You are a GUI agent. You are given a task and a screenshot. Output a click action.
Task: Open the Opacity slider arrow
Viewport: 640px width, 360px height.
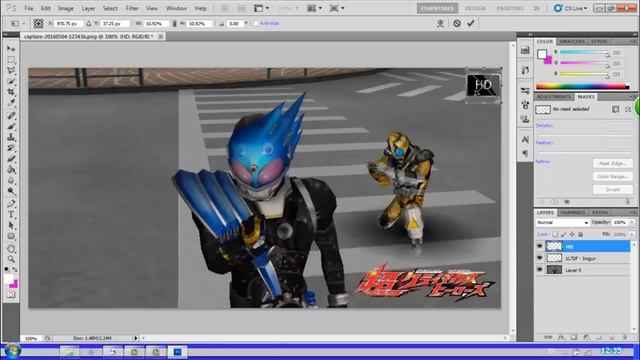pos(632,222)
